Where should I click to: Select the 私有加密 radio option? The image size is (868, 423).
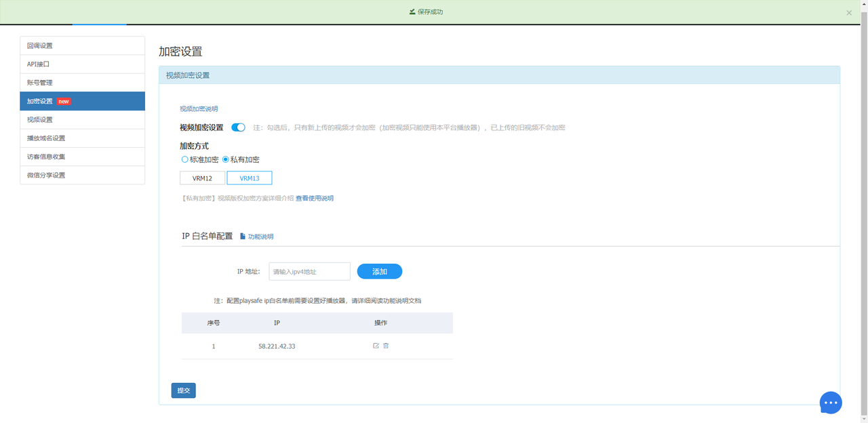tap(226, 159)
